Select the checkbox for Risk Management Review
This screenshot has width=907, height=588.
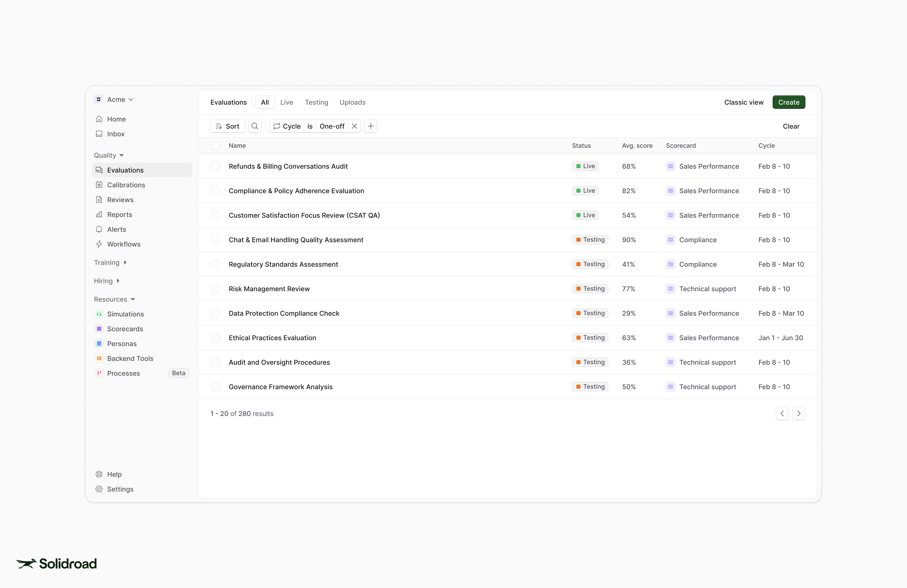[216, 289]
